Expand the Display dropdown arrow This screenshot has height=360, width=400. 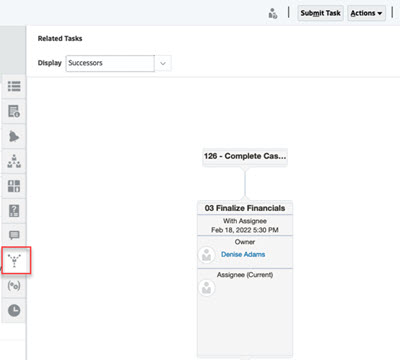tap(163, 63)
